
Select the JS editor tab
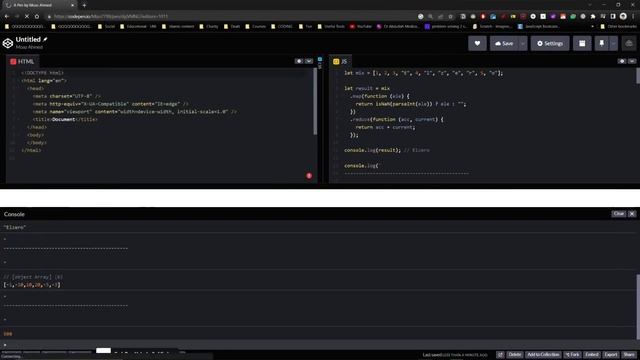(340, 61)
